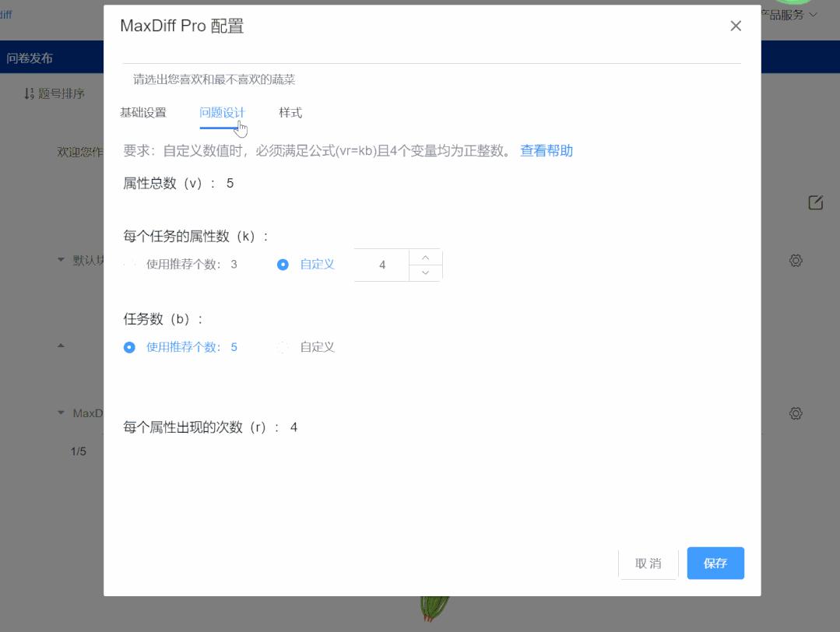Select 使用推荐个数 5 radio for task count

(128, 346)
